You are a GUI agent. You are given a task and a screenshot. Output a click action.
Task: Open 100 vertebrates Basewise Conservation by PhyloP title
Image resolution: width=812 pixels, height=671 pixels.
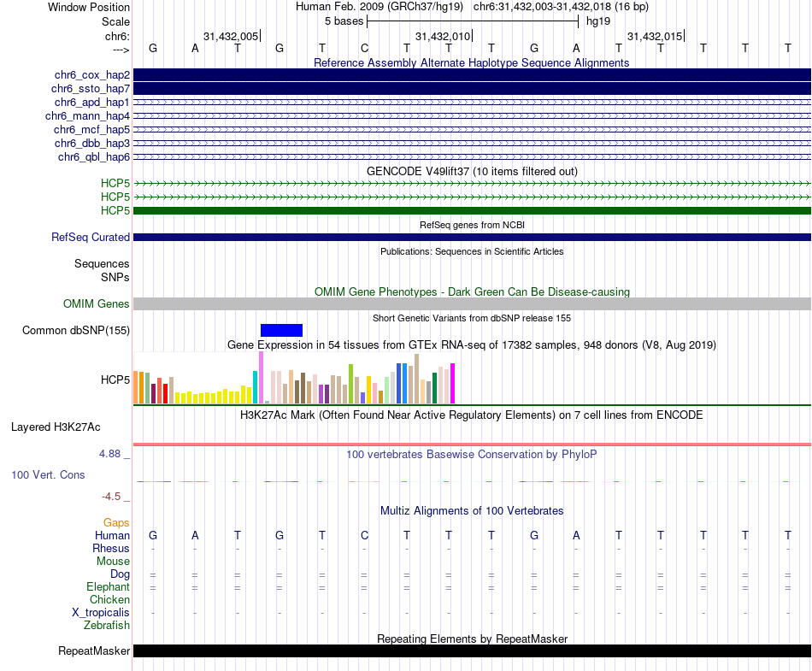click(472, 454)
